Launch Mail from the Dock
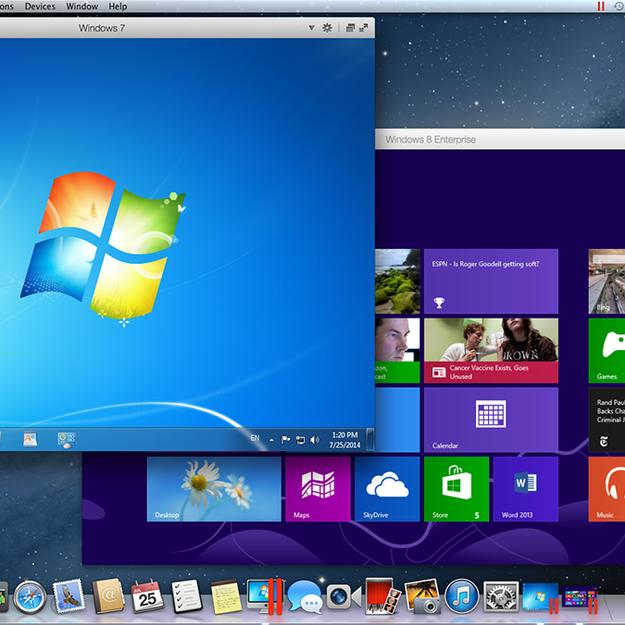The width and height of the screenshot is (625, 625). 69,596
